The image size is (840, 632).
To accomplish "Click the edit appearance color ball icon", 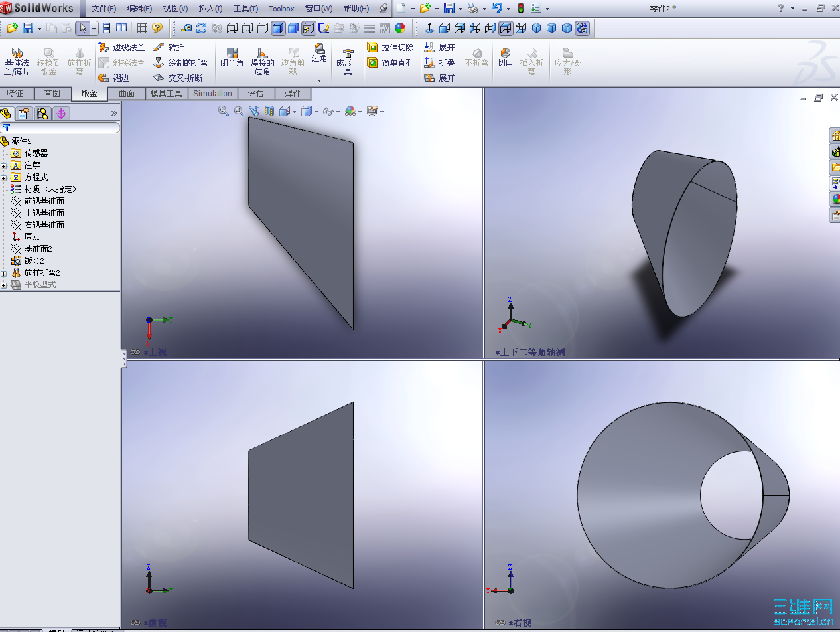I will [400, 28].
